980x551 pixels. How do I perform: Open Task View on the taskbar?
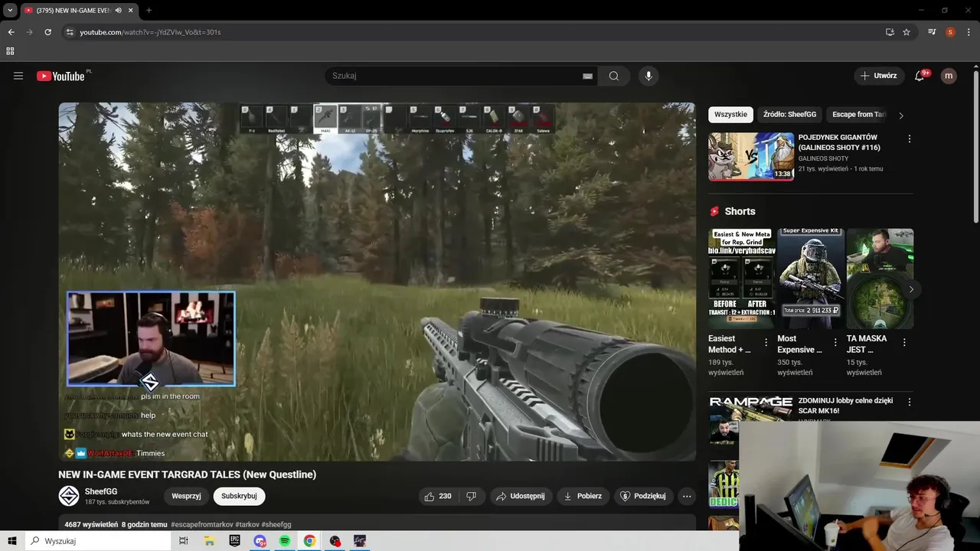click(x=184, y=541)
